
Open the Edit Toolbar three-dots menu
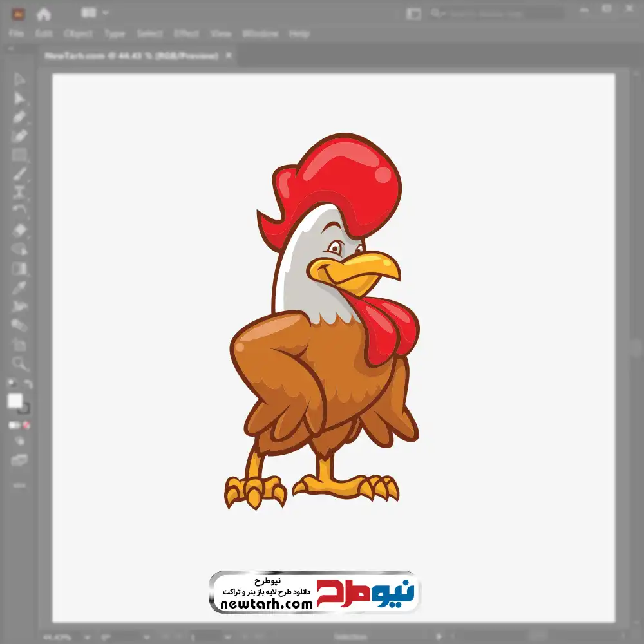pyautogui.click(x=19, y=485)
